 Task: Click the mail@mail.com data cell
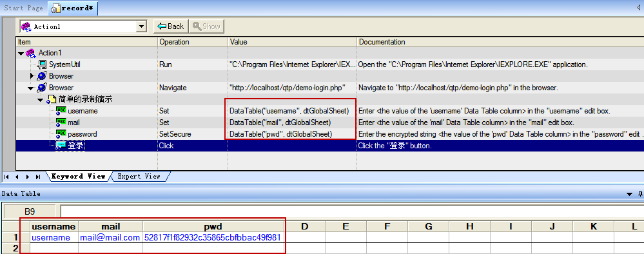tap(110, 237)
